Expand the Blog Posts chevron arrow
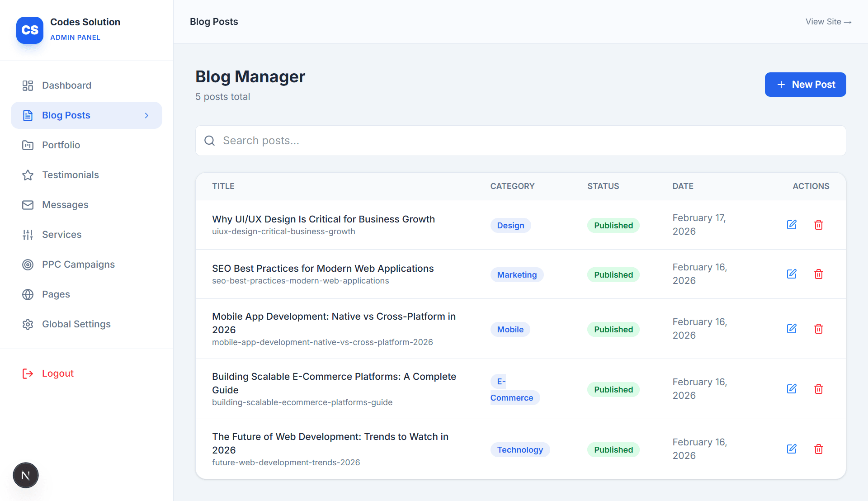 click(146, 115)
